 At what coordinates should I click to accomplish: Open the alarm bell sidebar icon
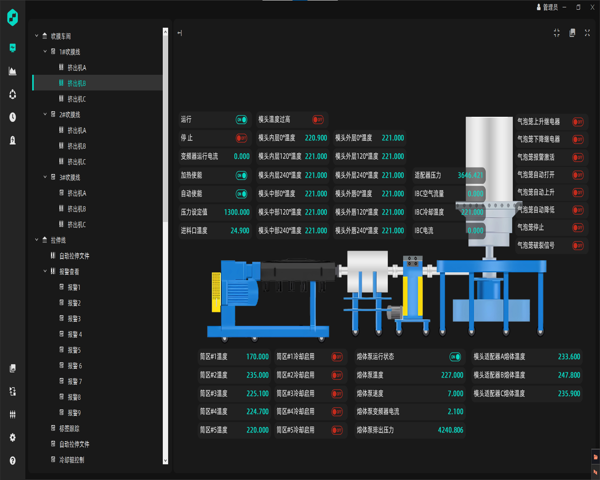click(x=12, y=140)
